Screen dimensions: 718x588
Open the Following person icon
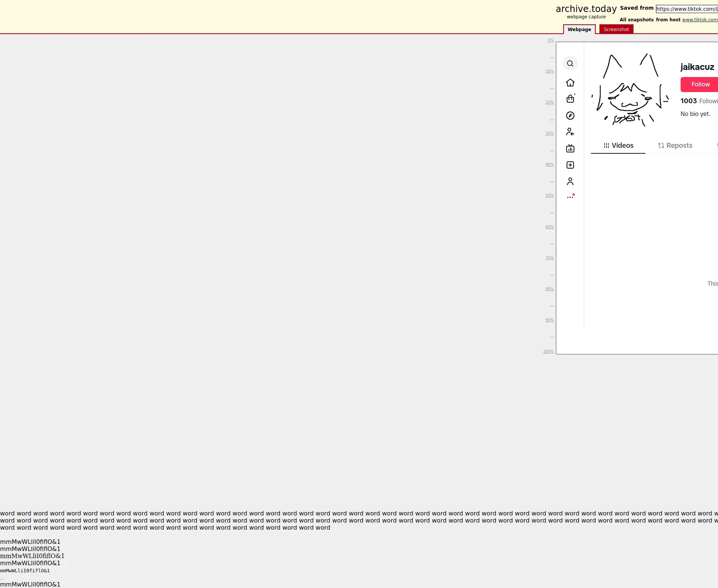click(570, 132)
